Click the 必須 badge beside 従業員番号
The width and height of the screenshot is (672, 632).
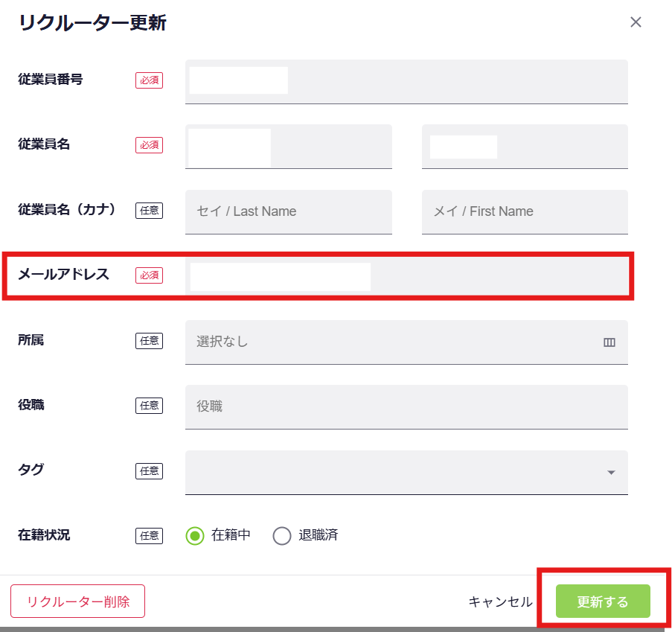149,80
